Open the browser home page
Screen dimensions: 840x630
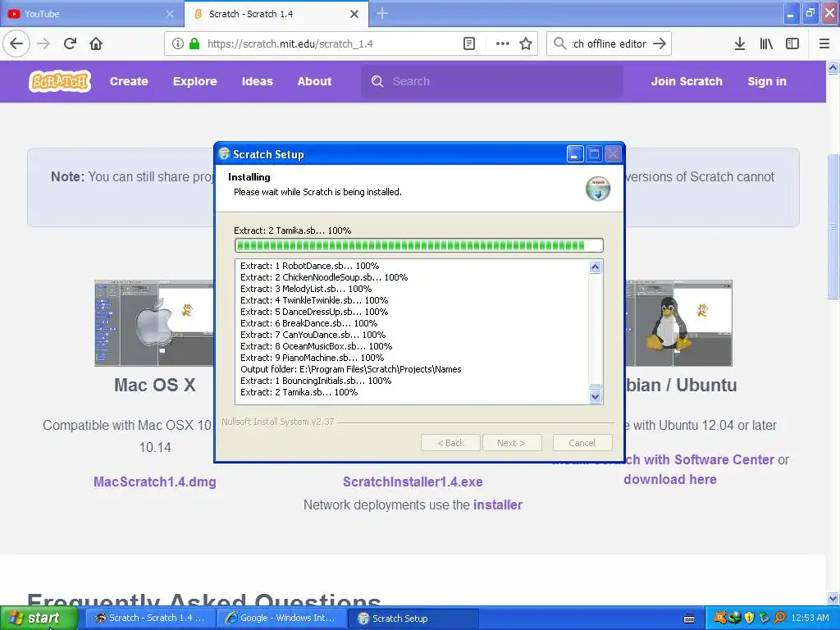tap(96, 44)
